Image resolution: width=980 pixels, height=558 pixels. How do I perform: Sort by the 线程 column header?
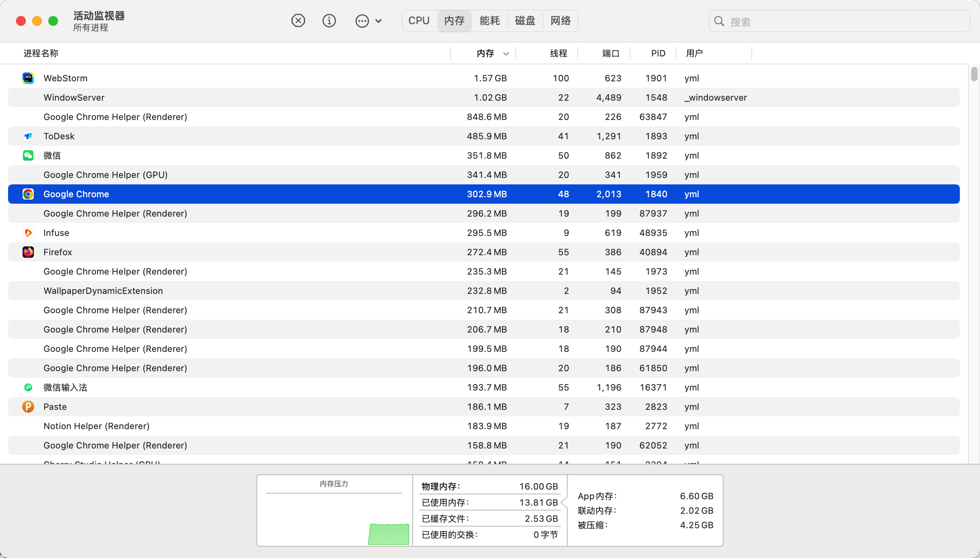coord(559,53)
